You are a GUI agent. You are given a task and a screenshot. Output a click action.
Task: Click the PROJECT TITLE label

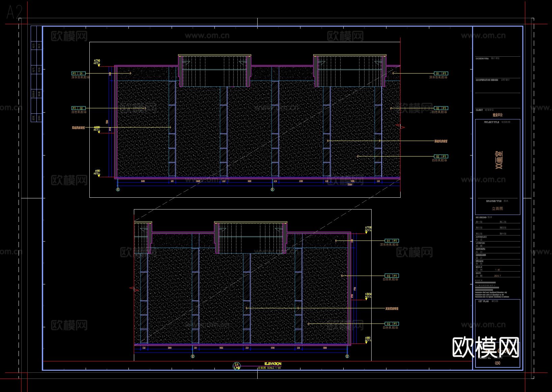tap(491, 122)
